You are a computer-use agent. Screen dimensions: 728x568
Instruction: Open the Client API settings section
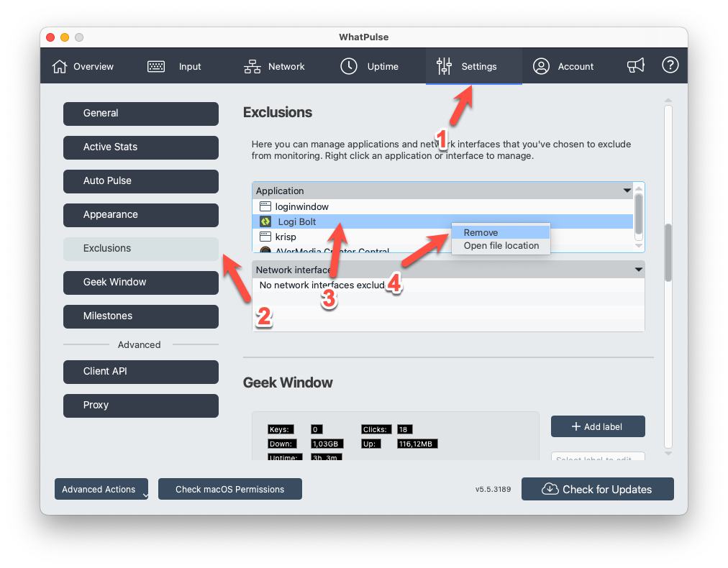(141, 372)
